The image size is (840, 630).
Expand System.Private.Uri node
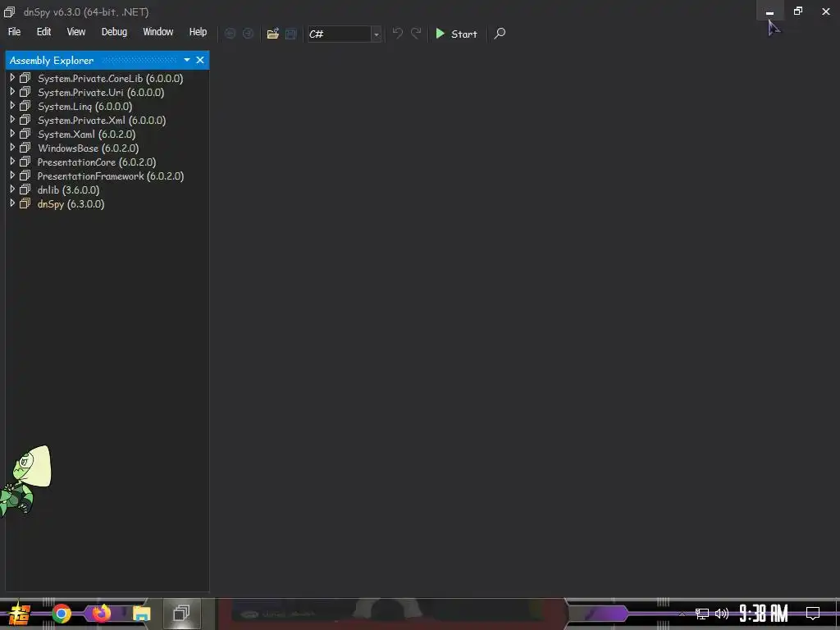click(x=12, y=92)
